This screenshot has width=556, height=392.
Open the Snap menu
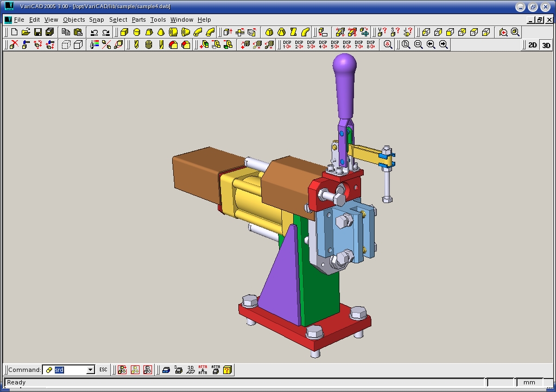97,20
